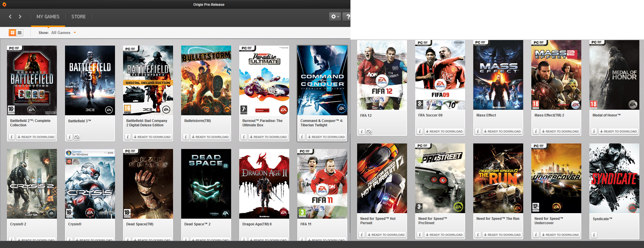Show info for Mass Effect(TM) 2
Image resolution: width=644 pixels, height=248 pixels.
(x=536, y=131)
